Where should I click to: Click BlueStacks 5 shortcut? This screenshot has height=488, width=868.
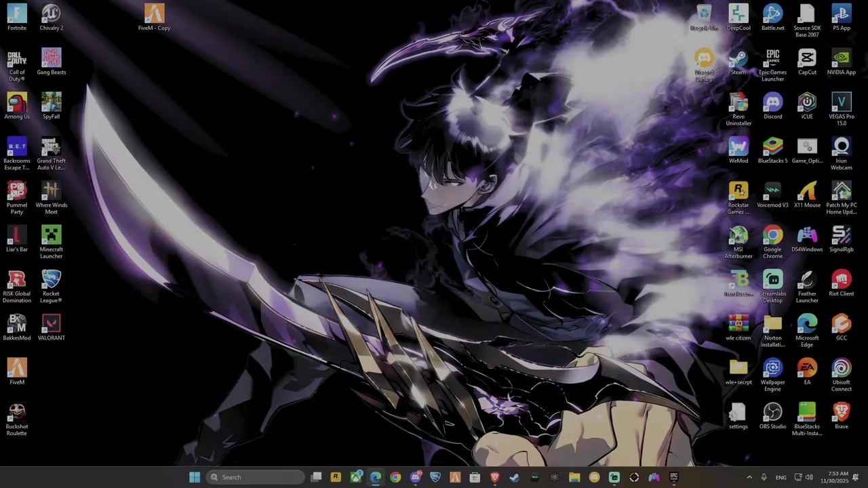(x=773, y=150)
